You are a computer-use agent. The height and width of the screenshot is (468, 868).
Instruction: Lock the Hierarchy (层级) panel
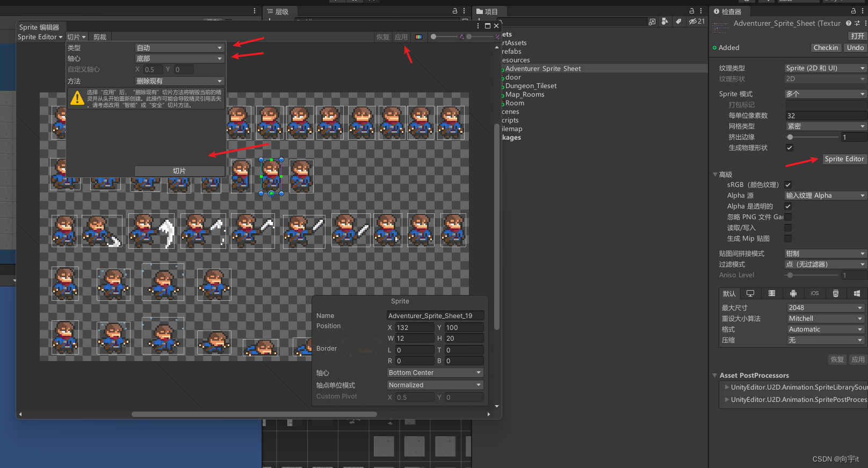pos(455,11)
